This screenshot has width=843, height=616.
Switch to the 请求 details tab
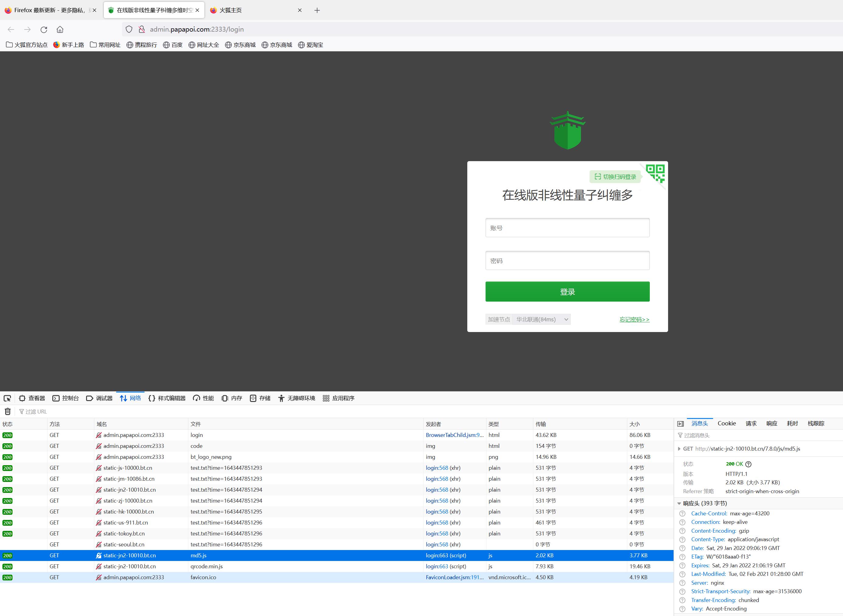tap(751, 424)
